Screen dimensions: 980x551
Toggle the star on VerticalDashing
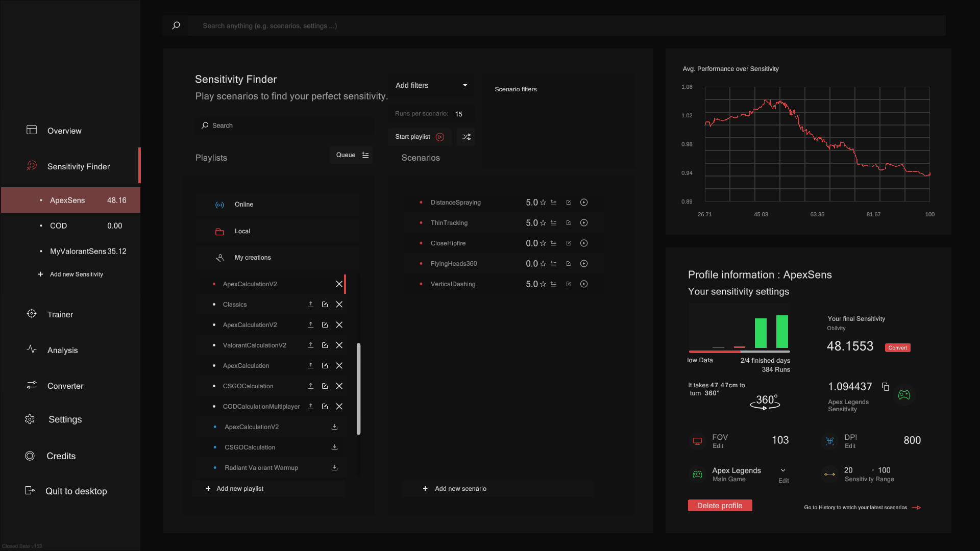click(x=543, y=284)
